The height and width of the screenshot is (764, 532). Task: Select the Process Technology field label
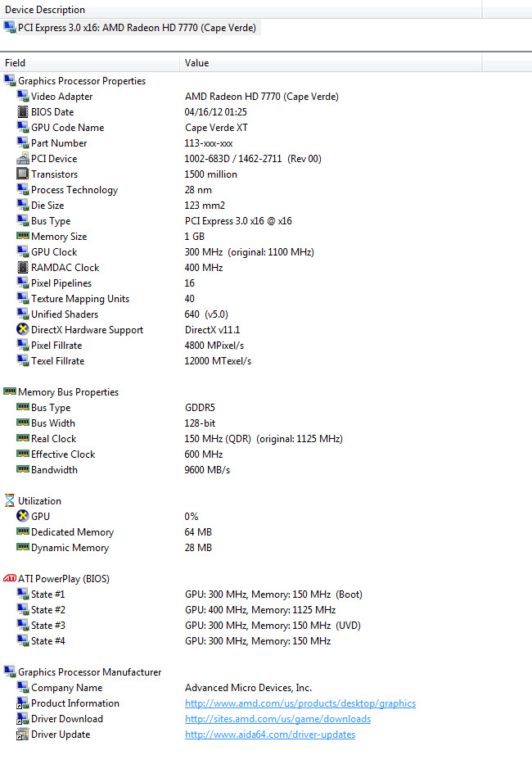[74, 190]
